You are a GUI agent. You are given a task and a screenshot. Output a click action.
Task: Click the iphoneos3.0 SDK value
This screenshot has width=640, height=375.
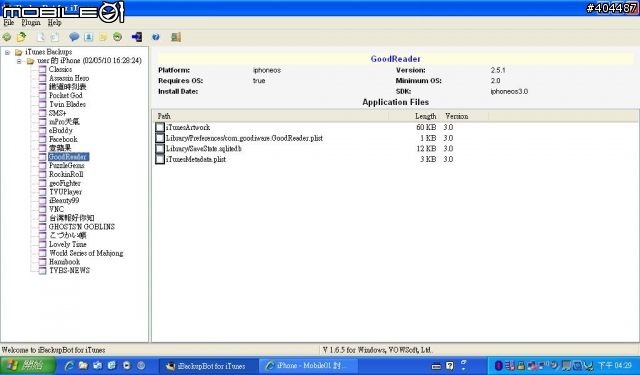coord(509,91)
